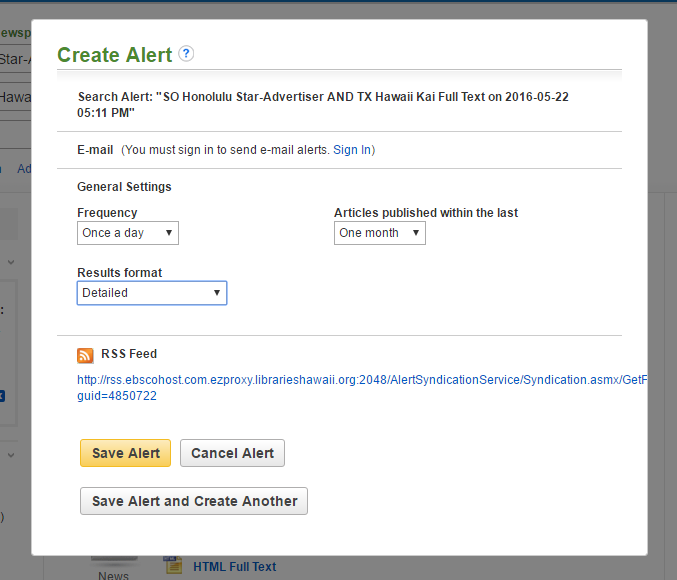Viewport: 677px width, 580px height.
Task: Click the E-mail label
Action: [95, 150]
